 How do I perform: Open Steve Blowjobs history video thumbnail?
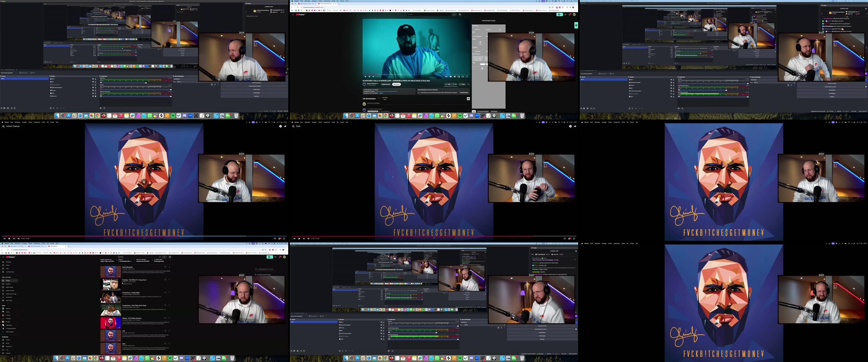111,272
